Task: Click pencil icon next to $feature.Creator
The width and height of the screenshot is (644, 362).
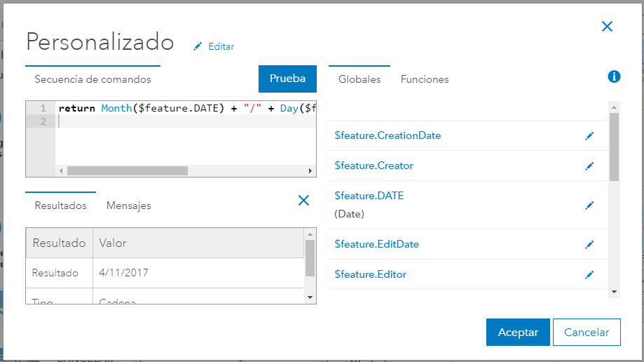Action: pos(589,166)
